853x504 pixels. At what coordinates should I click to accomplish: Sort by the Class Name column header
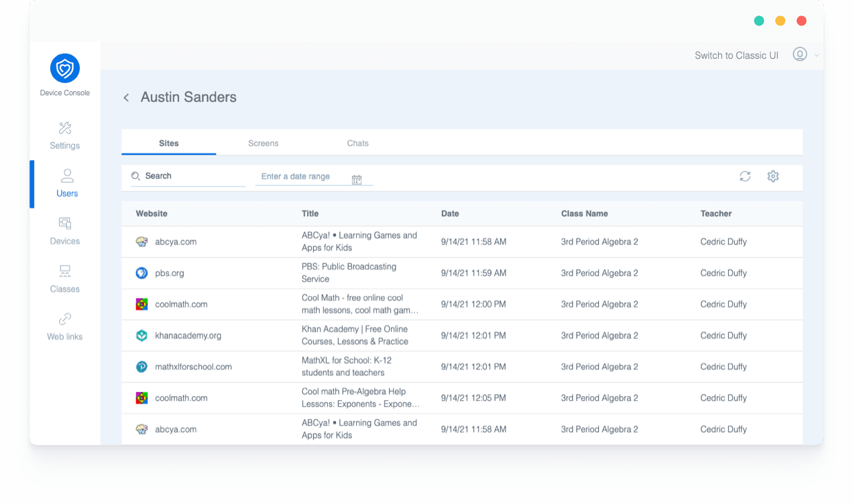point(585,214)
